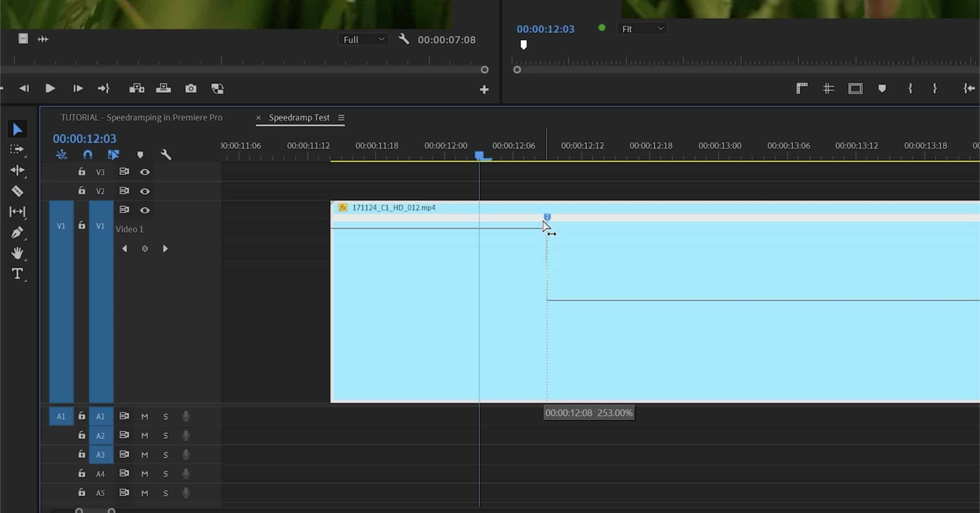The height and width of the screenshot is (513, 980).
Task: Open Source Monitor Full resolution dropdown
Action: point(363,39)
